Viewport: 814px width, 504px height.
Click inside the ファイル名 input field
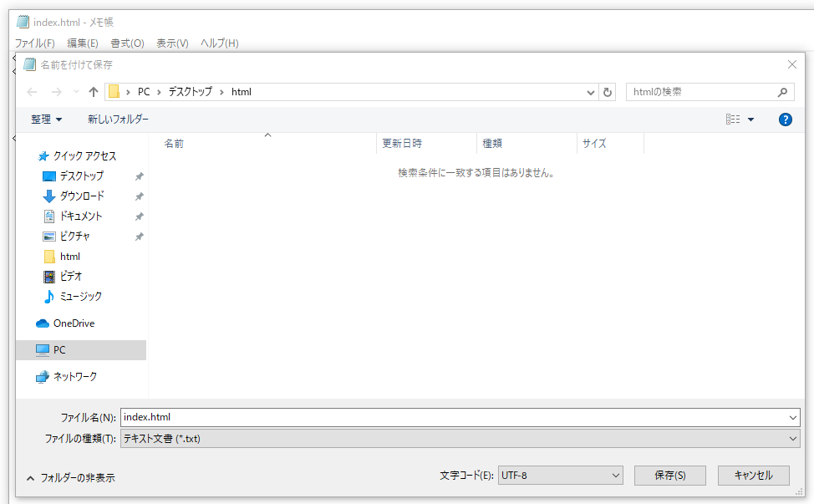334,416
